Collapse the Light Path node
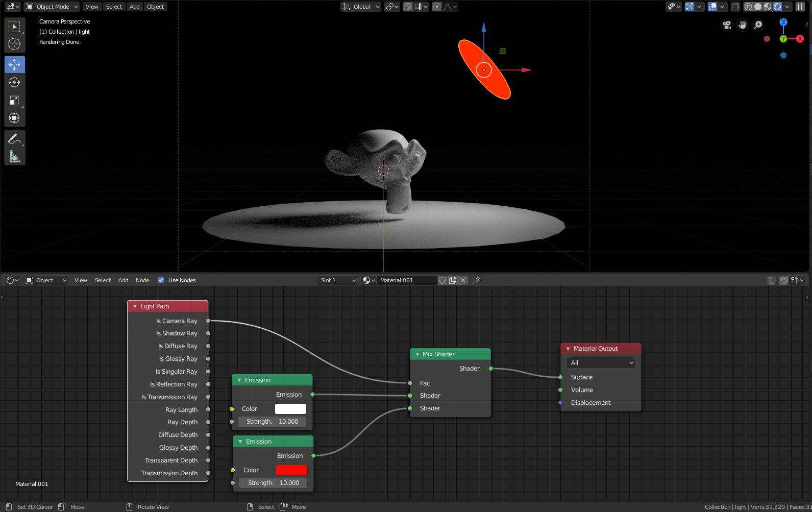812x512 pixels. [135, 306]
